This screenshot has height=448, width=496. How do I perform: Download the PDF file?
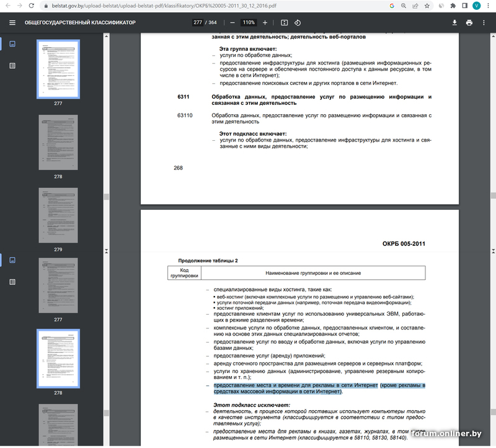tap(454, 22)
